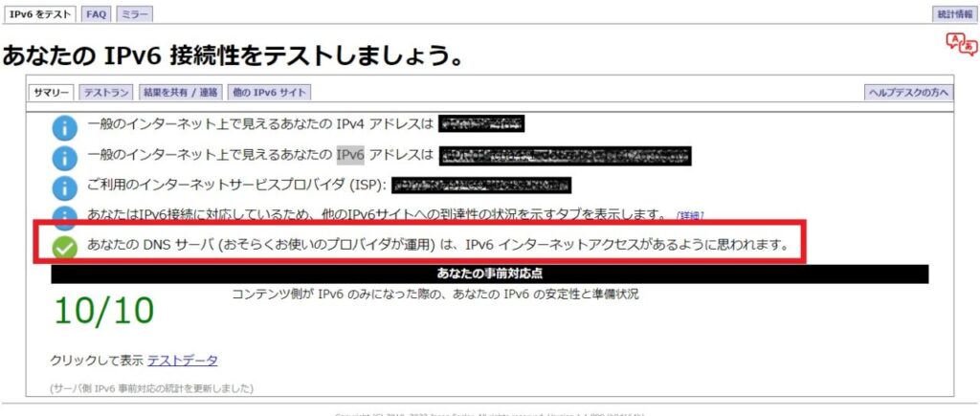Open the 統計情報 tab
Viewport: 980px width, 416px height.
(x=954, y=14)
